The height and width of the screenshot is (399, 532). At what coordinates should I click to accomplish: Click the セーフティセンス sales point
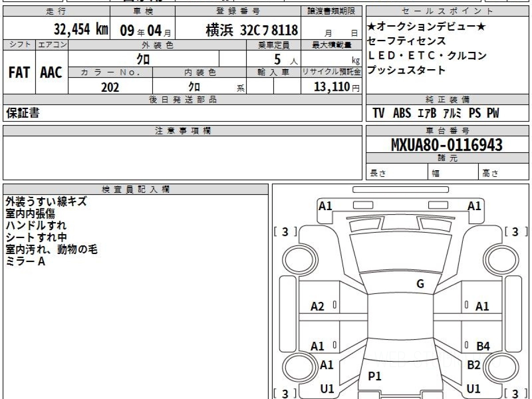(x=407, y=41)
